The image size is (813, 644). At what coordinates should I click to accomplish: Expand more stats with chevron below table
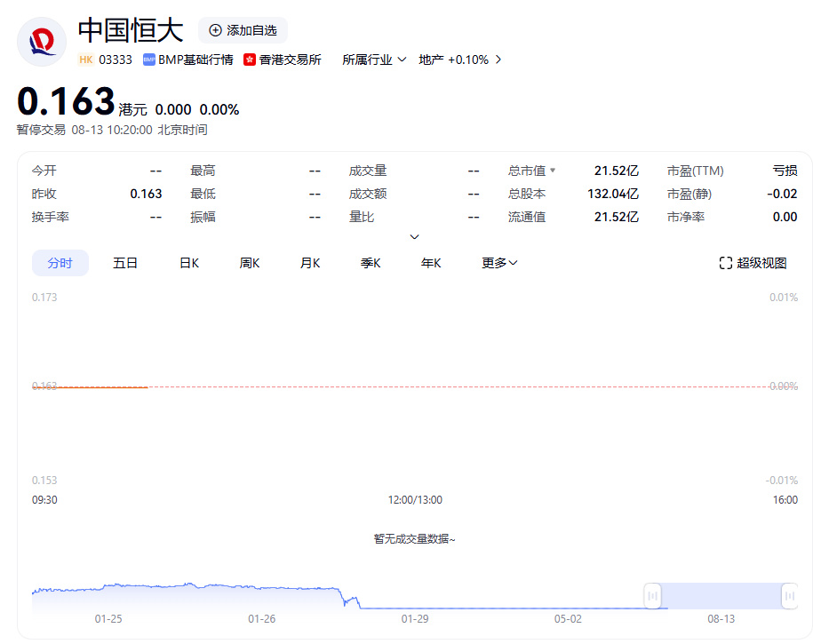pyautogui.click(x=414, y=236)
